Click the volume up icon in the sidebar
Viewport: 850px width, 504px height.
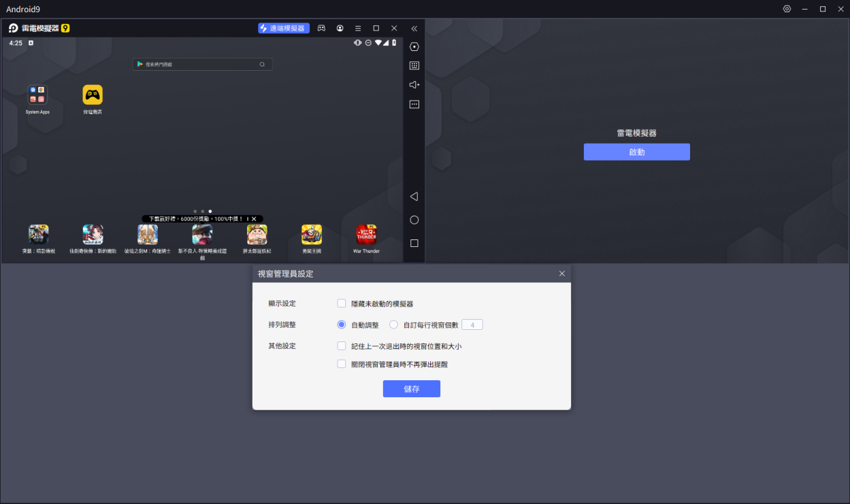click(414, 85)
